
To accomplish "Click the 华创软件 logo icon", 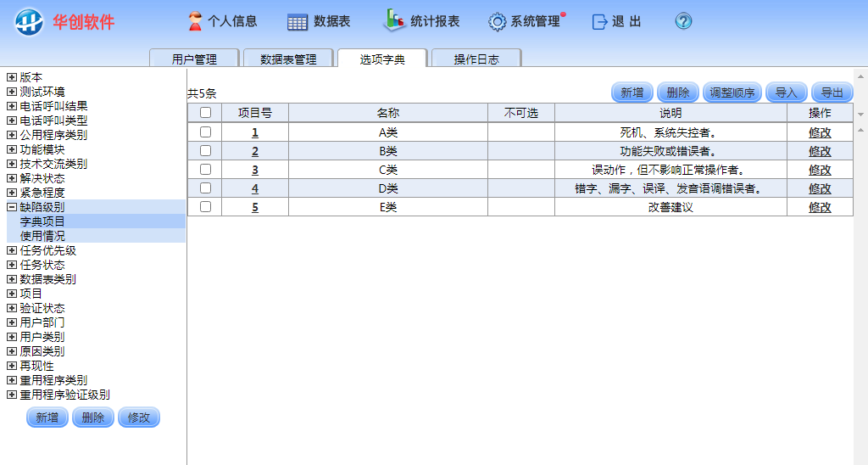I will click(29, 21).
